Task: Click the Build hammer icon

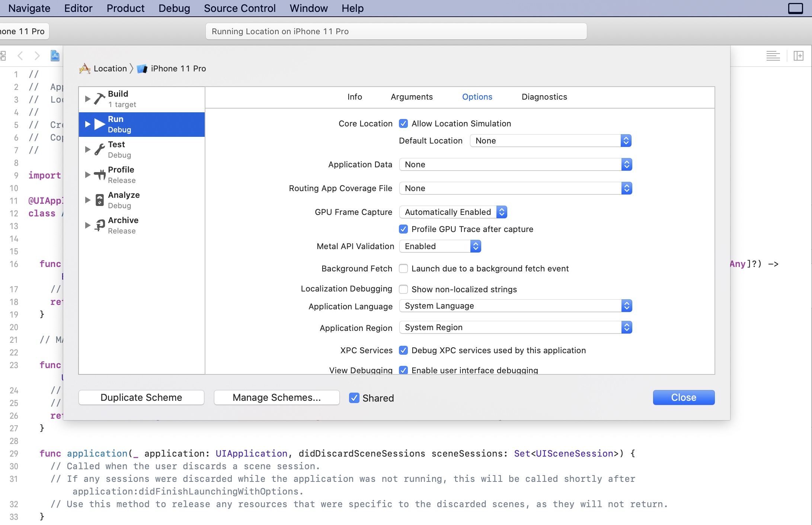Action: 99,99
